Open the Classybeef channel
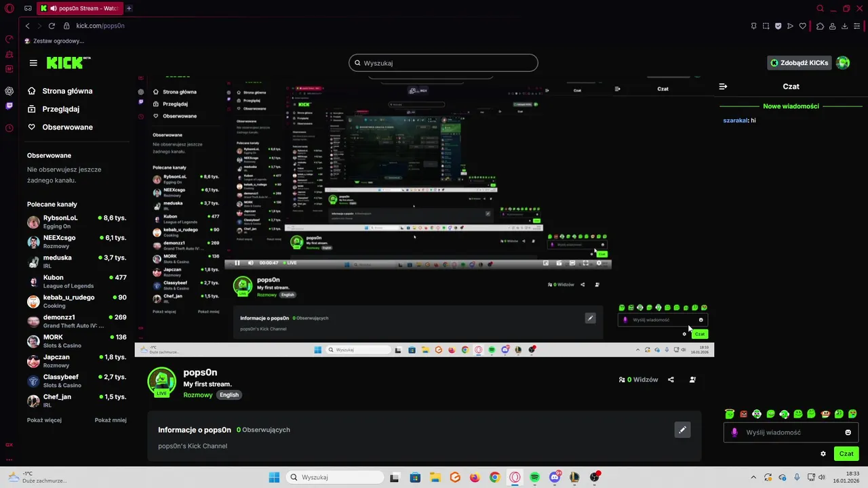Screen dimensions: 868x488 pos(77,381)
